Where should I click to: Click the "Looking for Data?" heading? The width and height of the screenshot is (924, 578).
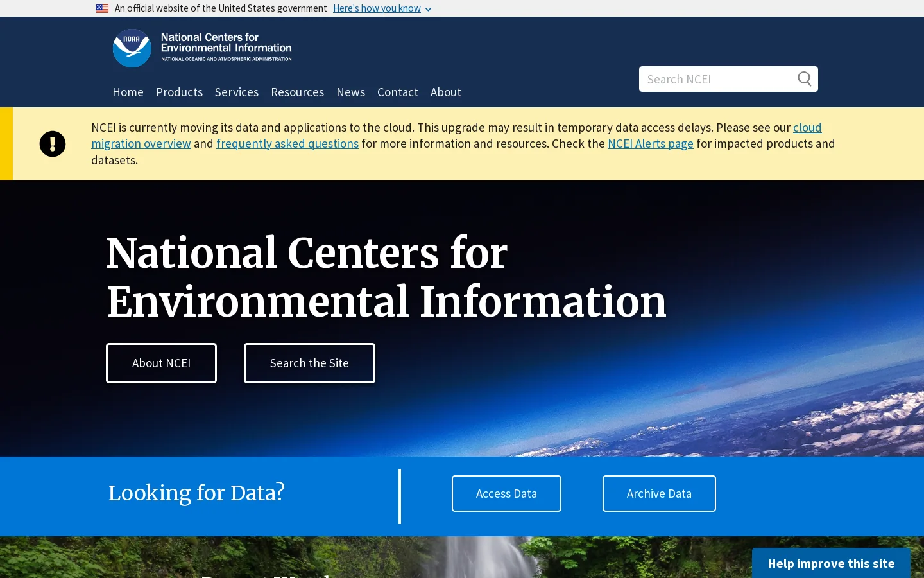(196, 493)
